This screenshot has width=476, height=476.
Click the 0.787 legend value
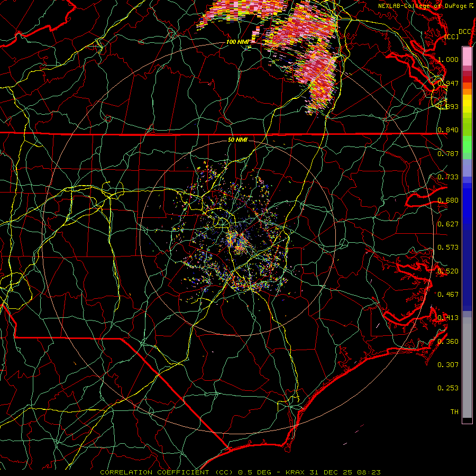click(x=448, y=153)
